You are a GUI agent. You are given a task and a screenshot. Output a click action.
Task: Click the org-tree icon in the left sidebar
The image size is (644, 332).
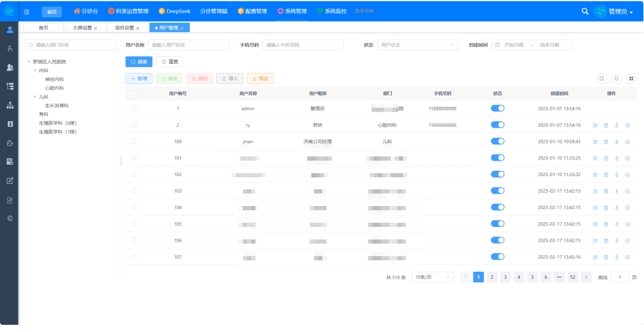coord(10,105)
